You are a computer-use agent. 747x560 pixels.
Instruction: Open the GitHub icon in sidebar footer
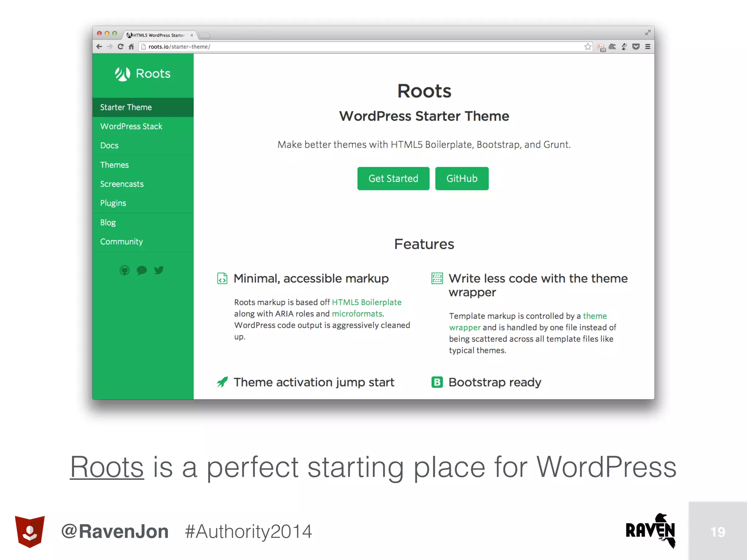tap(125, 270)
